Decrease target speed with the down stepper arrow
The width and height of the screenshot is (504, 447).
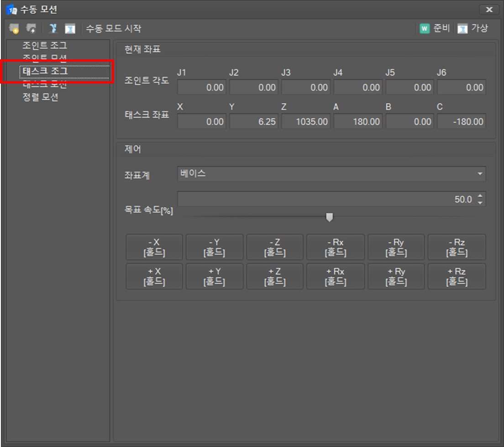(480, 203)
